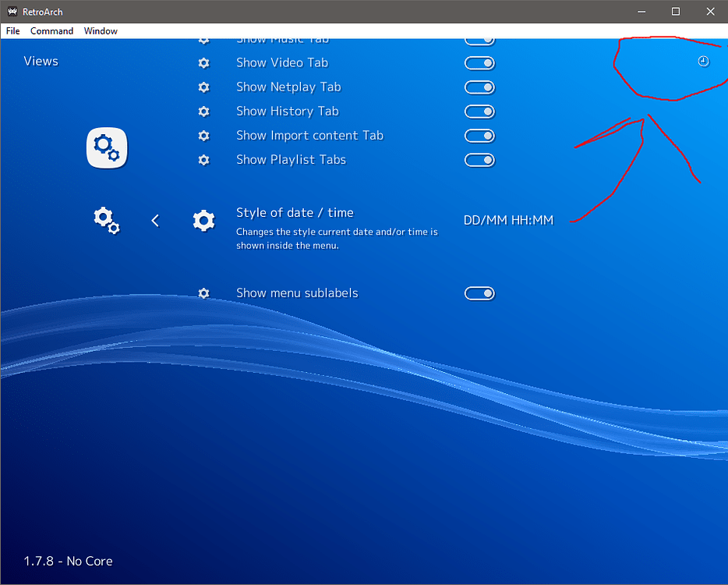Select the gear icon next to Show History Tab
Viewport: 728px width, 585px height.
[x=203, y=111]
